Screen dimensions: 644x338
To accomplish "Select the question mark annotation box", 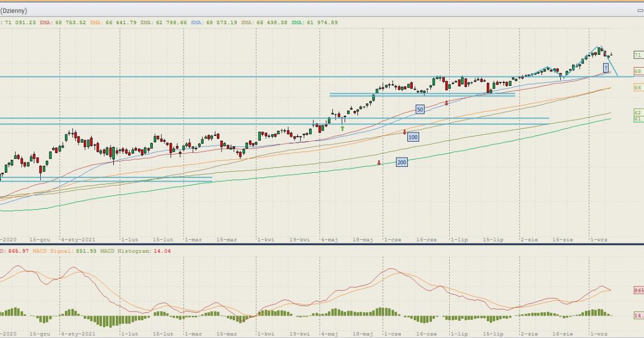I will (606, 68).
